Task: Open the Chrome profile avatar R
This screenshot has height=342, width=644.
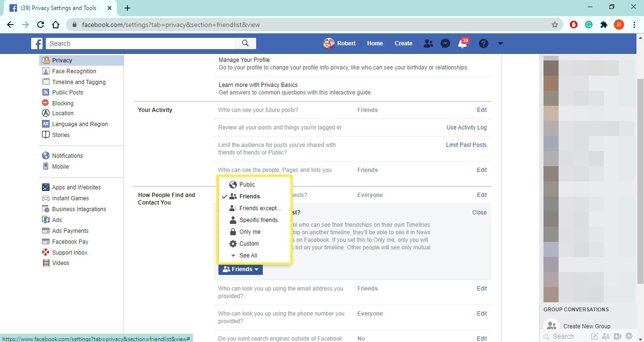Action: pos(619,25)
